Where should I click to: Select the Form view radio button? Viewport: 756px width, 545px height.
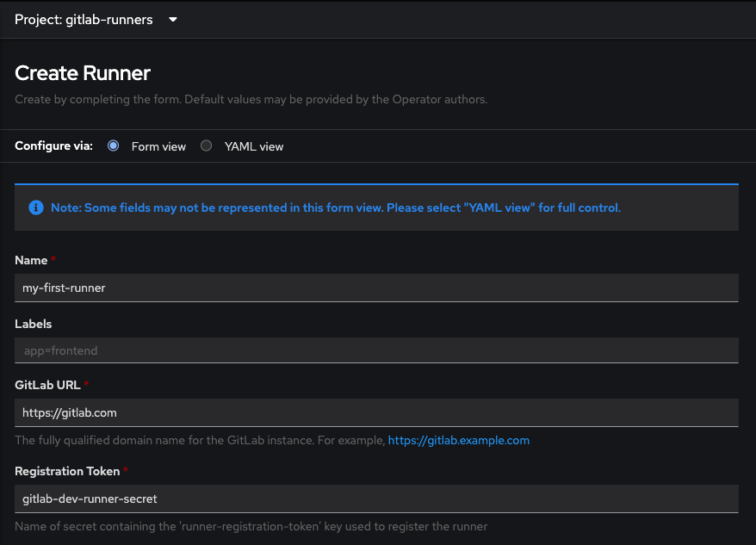114,146
